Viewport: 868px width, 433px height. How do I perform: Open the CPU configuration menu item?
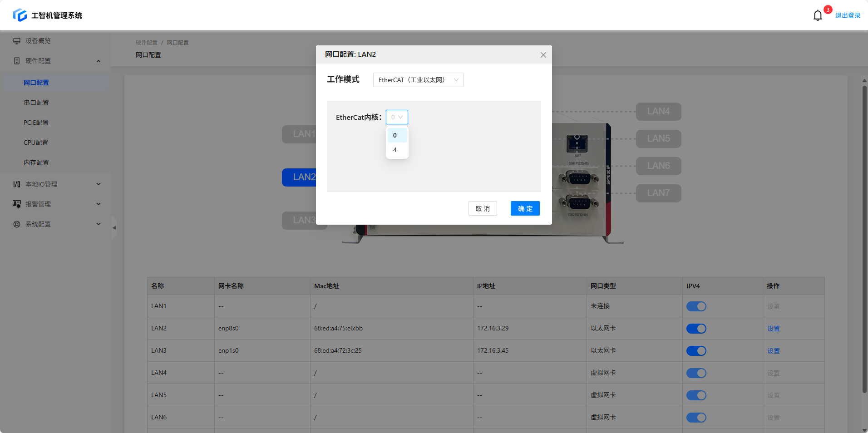(36, 143)
